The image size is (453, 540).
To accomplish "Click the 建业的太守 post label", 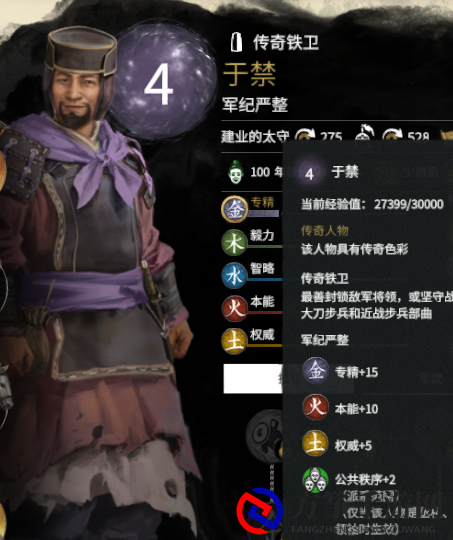I will coord(255,137).
